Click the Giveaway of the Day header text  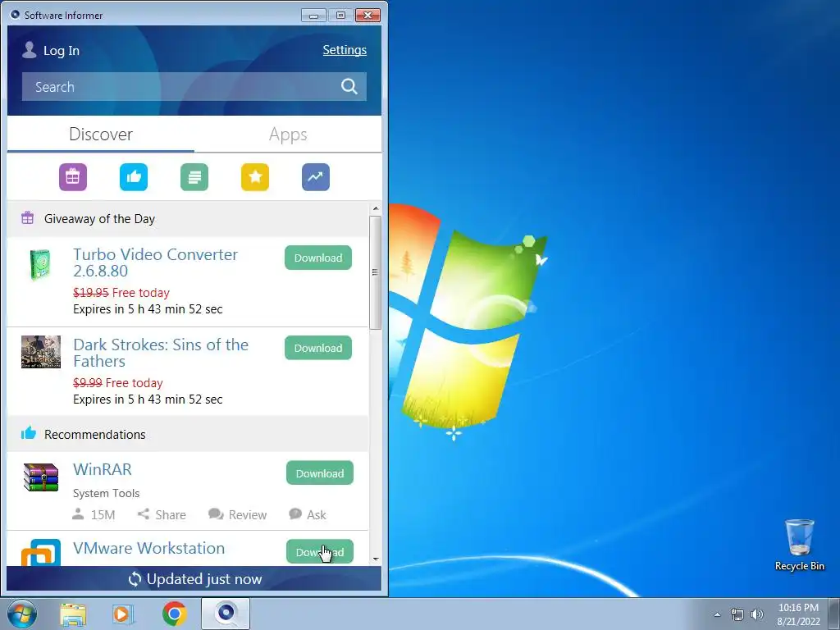pyautogui.click(x=99, y=218)
